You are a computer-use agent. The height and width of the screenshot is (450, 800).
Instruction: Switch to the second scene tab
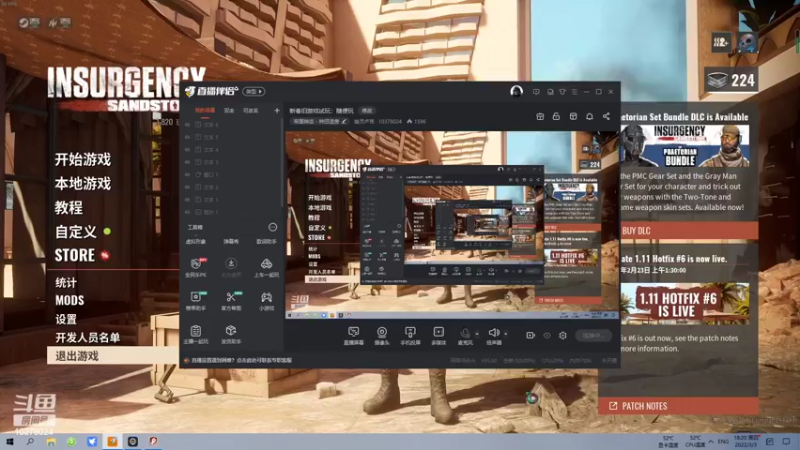coord(229,110)
